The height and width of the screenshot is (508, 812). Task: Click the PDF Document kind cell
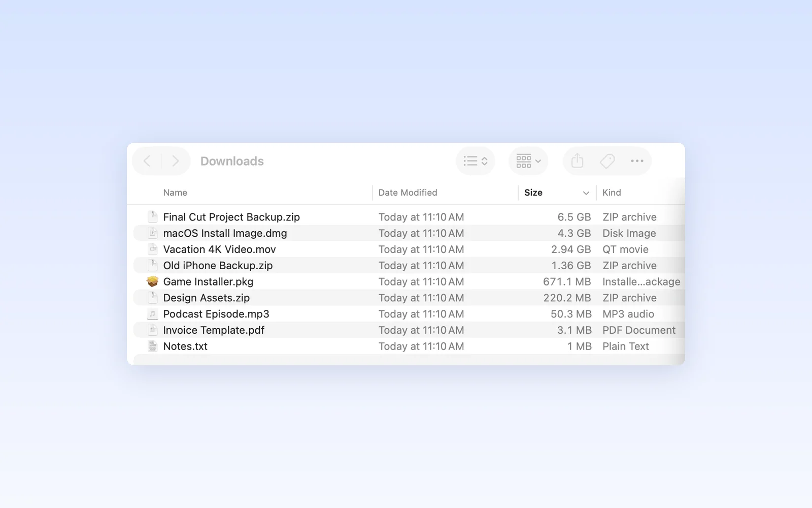639,330
